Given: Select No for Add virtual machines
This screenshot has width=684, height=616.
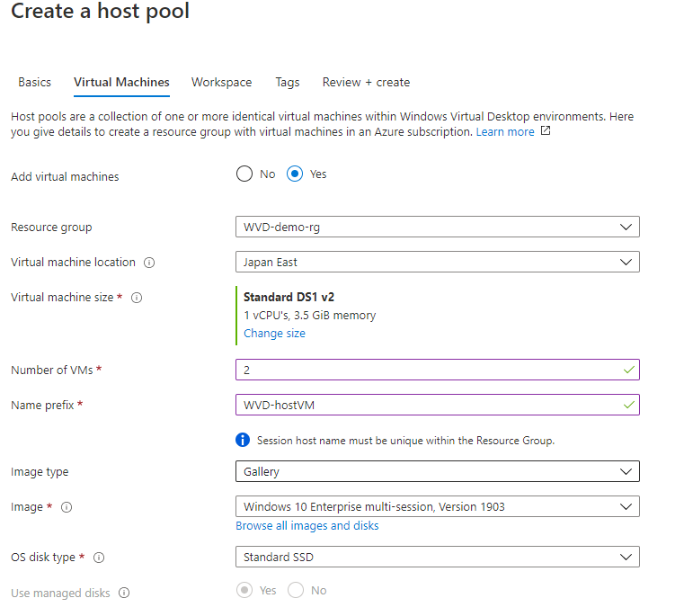Looking at the screenshot, I should [x=244, y=174].
